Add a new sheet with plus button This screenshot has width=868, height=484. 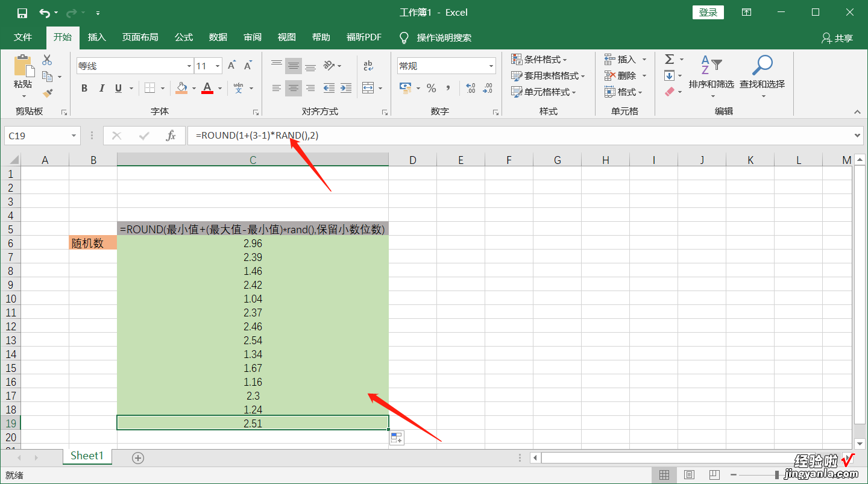click(x=138, y=458)
